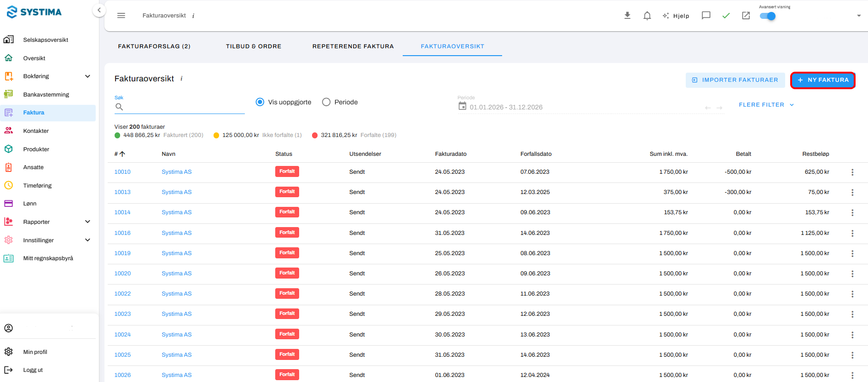
Task: Open three-dot menu for invoice 10010
Action: coord(852,172)
